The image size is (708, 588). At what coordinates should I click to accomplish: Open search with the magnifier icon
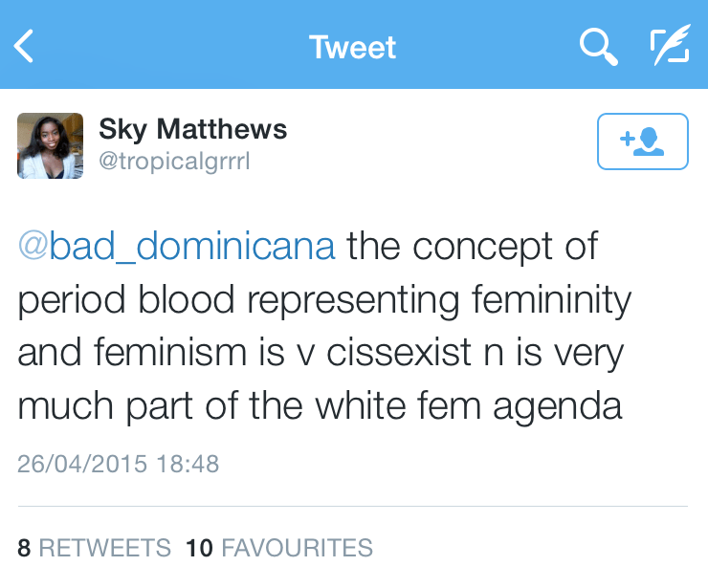coord(598,46)
